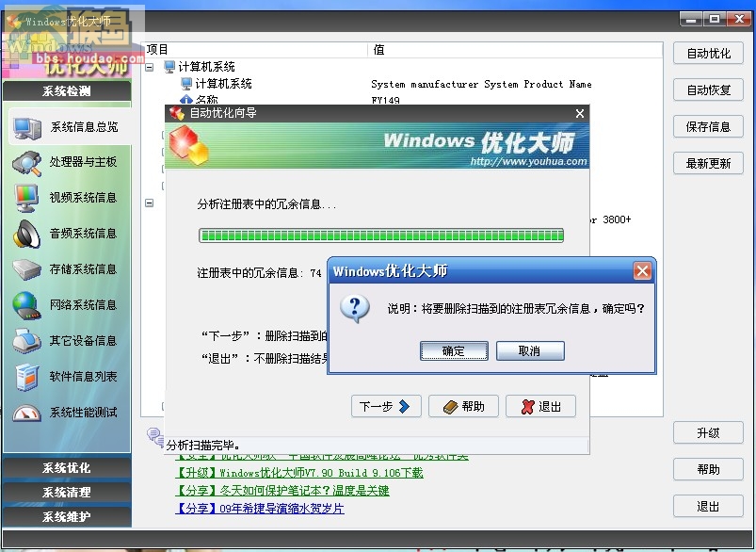
Task: Collapse the second tree group below 计算机系统
Action: click(x=150, y=203)
